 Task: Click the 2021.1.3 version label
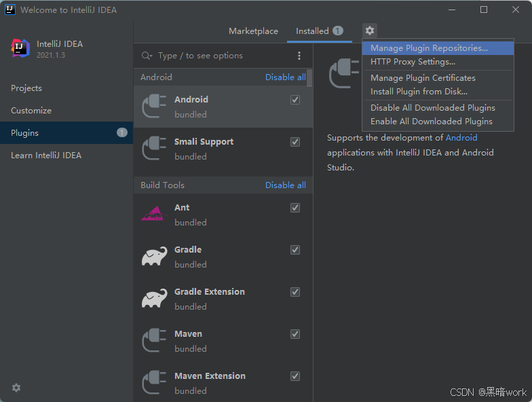[x=50, y=55]
